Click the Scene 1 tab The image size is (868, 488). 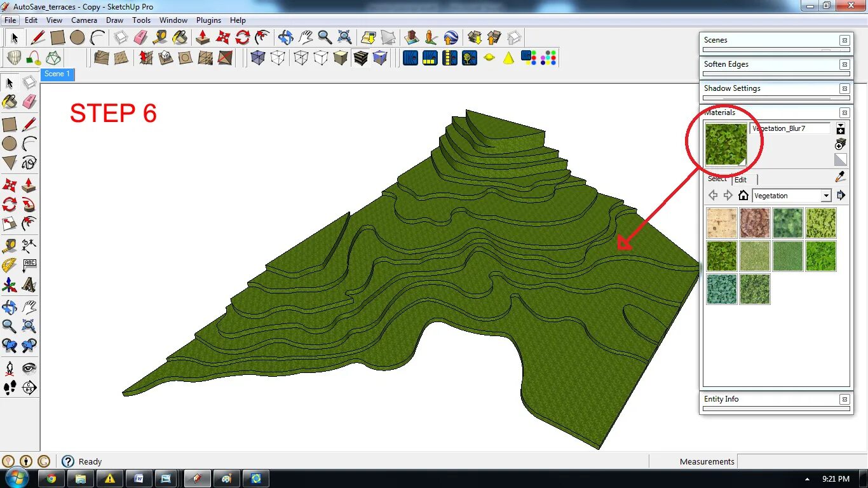[57, 74]
